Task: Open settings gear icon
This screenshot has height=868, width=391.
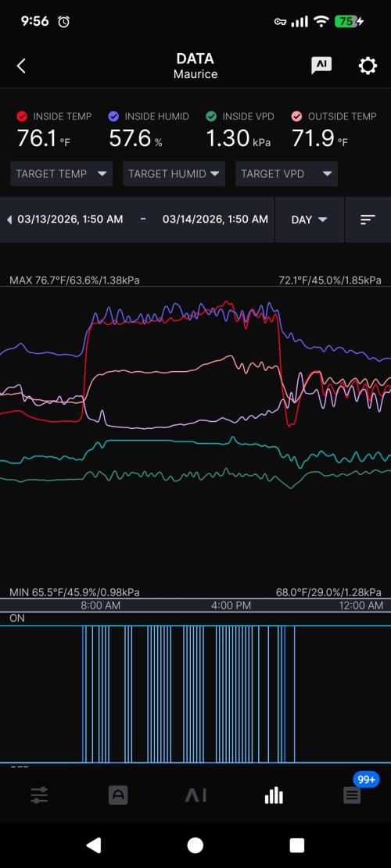Action: point(368,66)
